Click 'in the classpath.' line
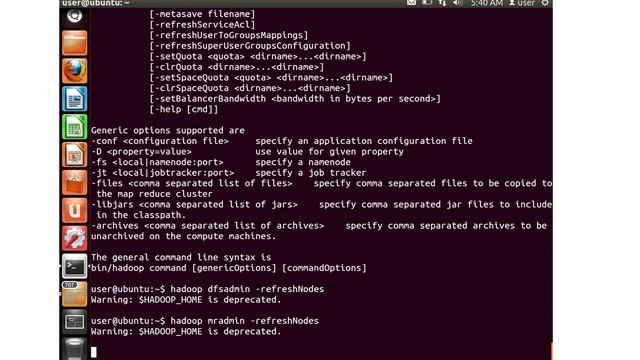The height and width of the screenshot is (360, 640). click(141, 216)
